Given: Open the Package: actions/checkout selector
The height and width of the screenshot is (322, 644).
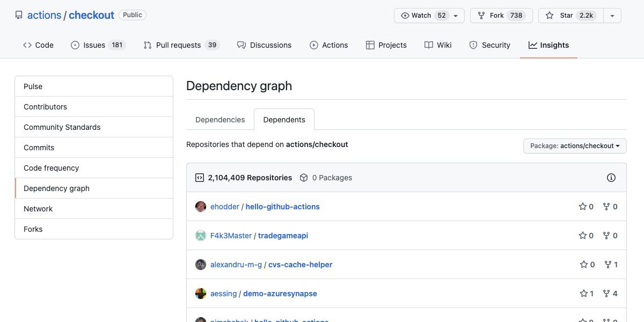Looking at the screenshot, I should (574, 145).
